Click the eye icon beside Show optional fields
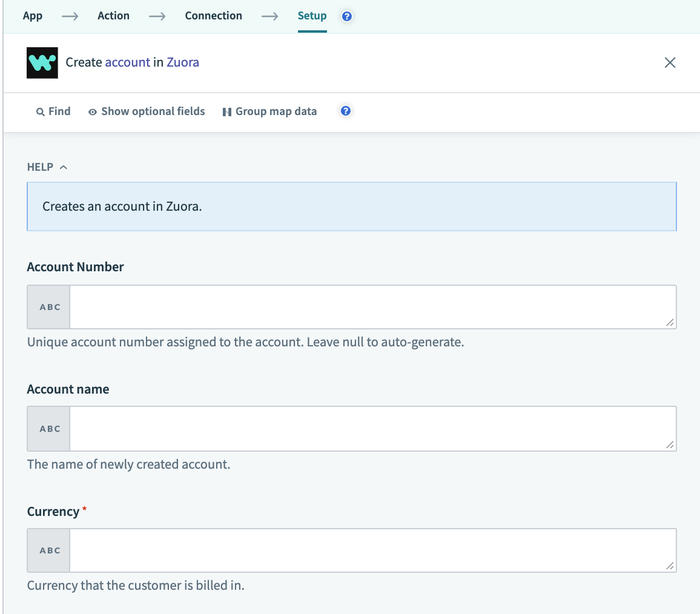 pyautogui.click(x=92, y=111)
